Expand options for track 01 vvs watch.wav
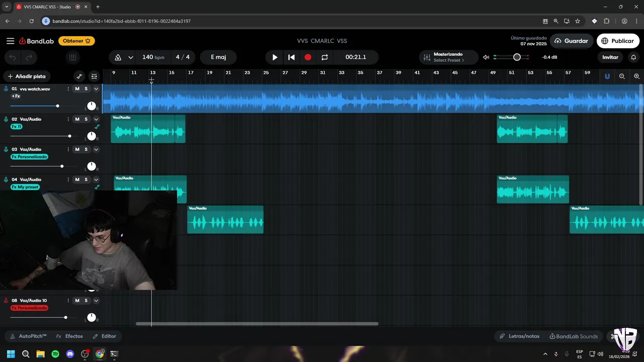Image resolution: width=644 pixels, height=362 pixels. pos(96,89)
